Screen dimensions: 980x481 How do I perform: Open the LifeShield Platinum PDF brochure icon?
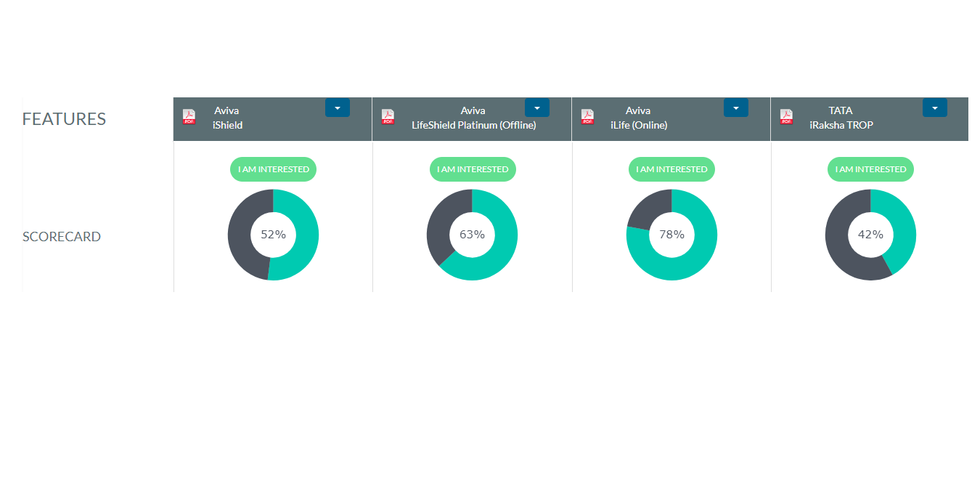pos(388,117)
